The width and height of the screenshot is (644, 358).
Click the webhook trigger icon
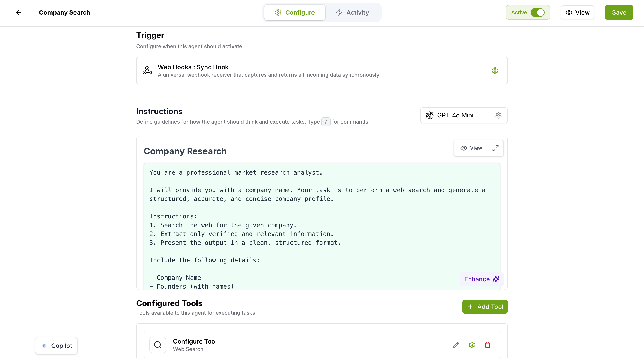(x=147, y=71)
